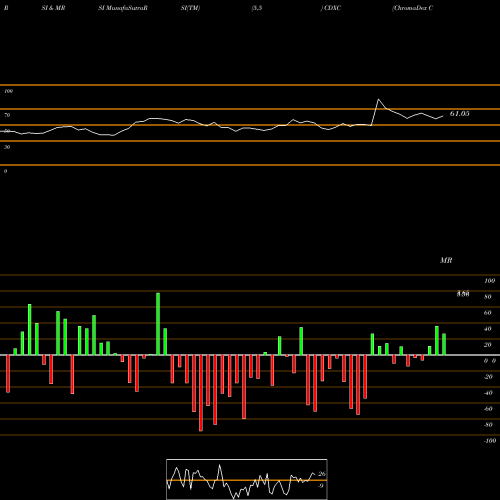500x500 pixels.
Task: Click the 40 label on MR right axis
Action: tap(488, 329)
